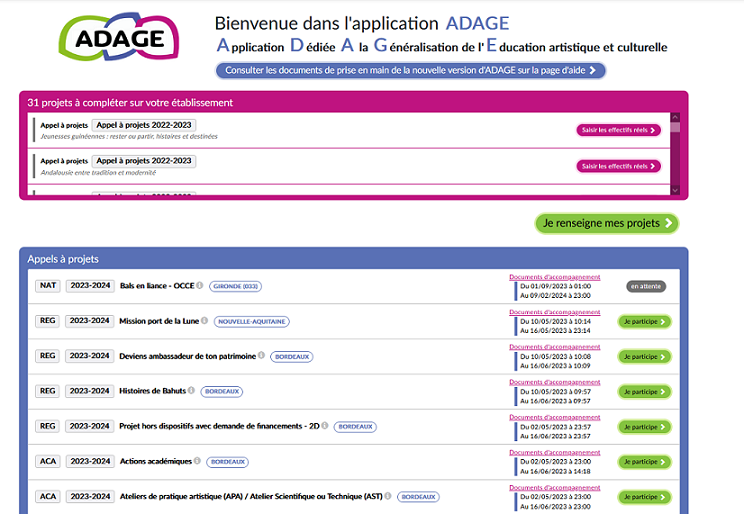
Task: Click Je participe for Deviens ambassadeur de ton patrimoine
Action: (645, 357)
